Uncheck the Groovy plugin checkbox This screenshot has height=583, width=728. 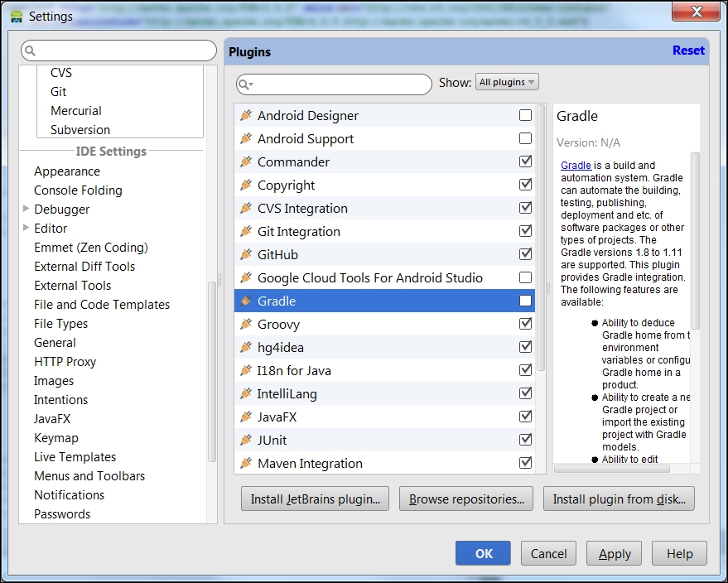click(x=525, y=324)
